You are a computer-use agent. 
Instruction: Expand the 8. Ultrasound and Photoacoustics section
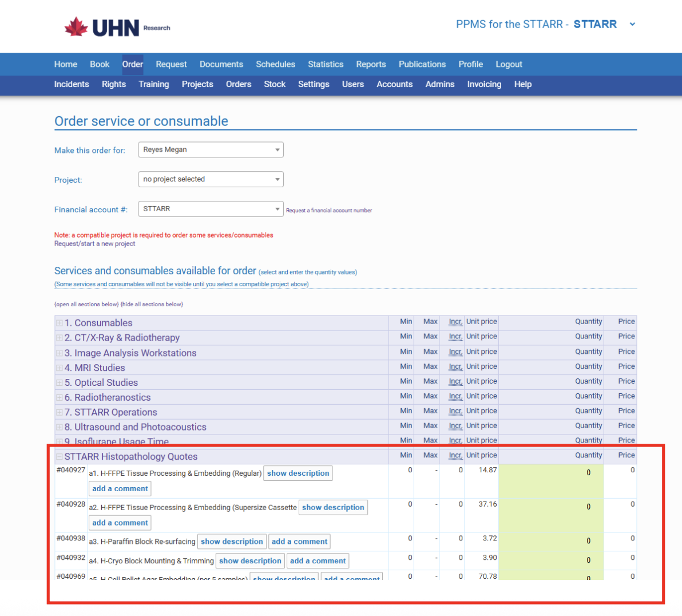tap(59, 427)
